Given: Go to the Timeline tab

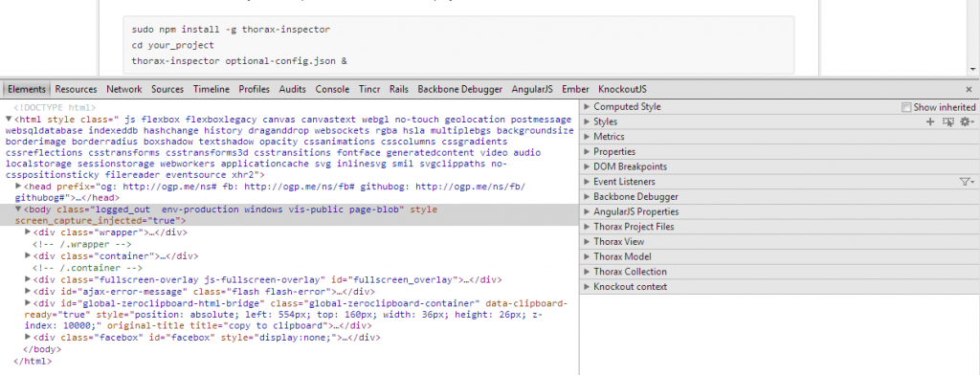Looking at the screenshot, I should 212,89.
